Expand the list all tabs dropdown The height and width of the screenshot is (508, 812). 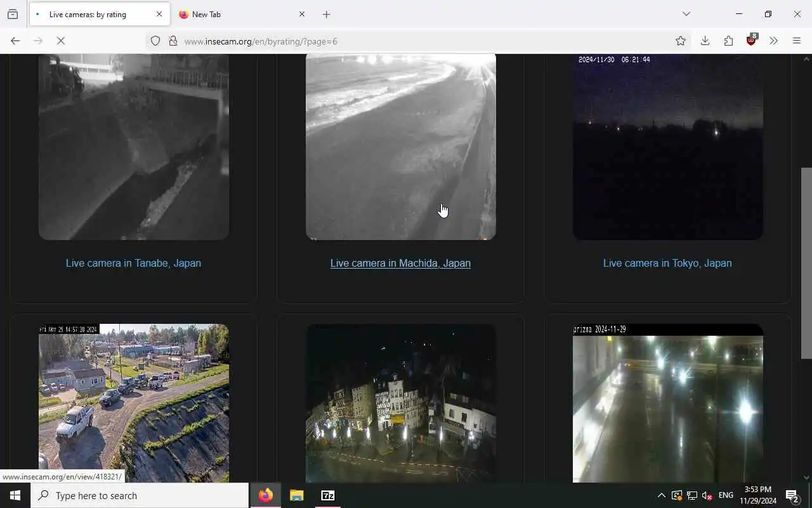coord(686,14)
